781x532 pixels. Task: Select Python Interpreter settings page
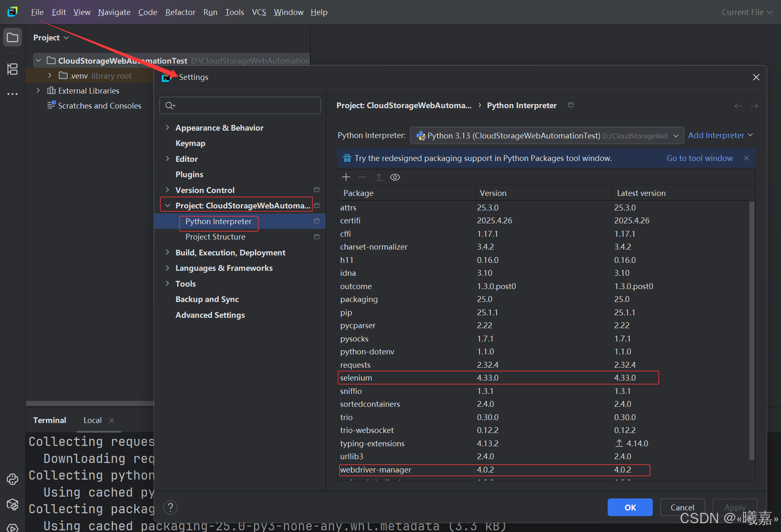(218, 221)
